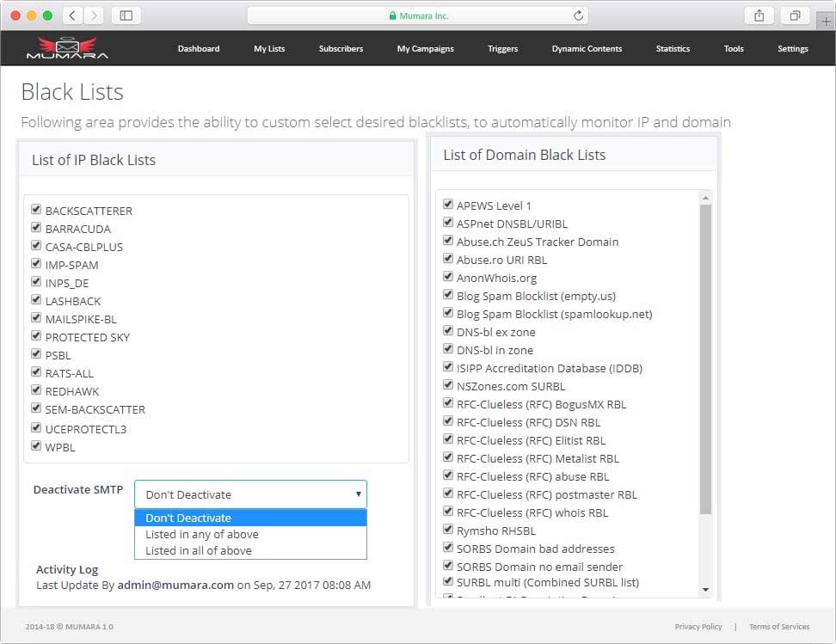Uncheck the UCEPROTECTL3 blacklist
The image size is (836, 644).
(x=36, y=427)
